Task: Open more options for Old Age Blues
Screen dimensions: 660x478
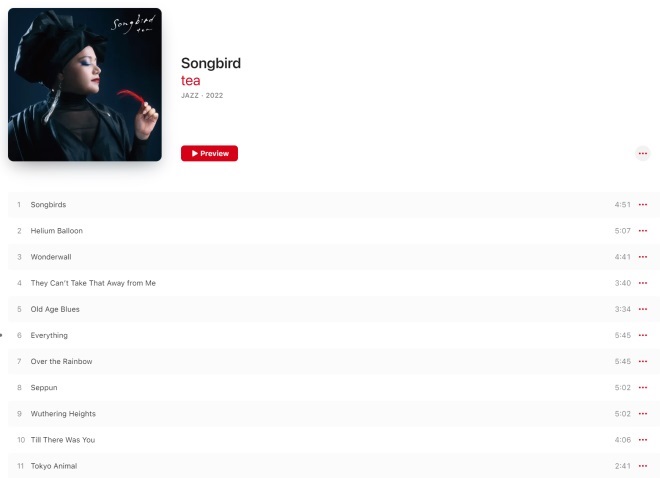Action: click(642, 309)
